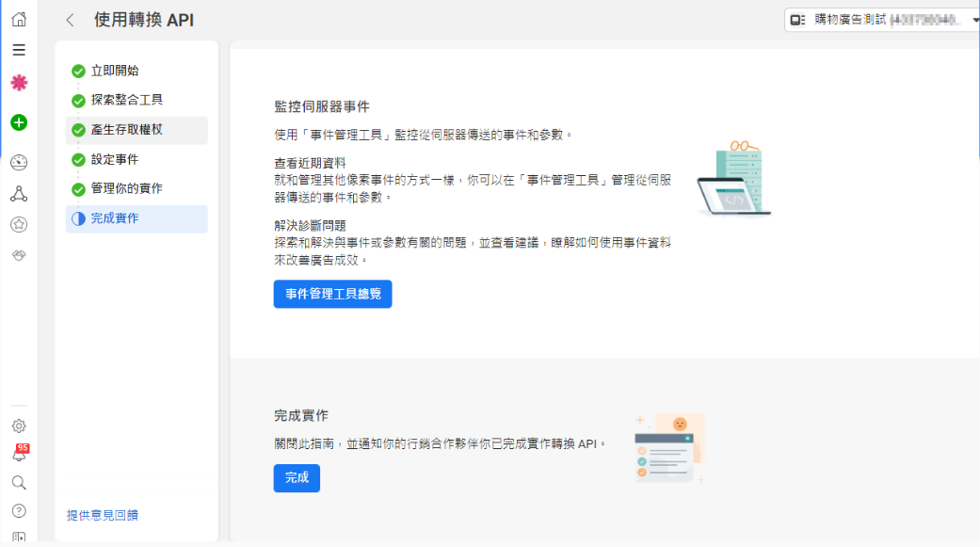Go to the 產生存取權杖 step

pos(126,130)
